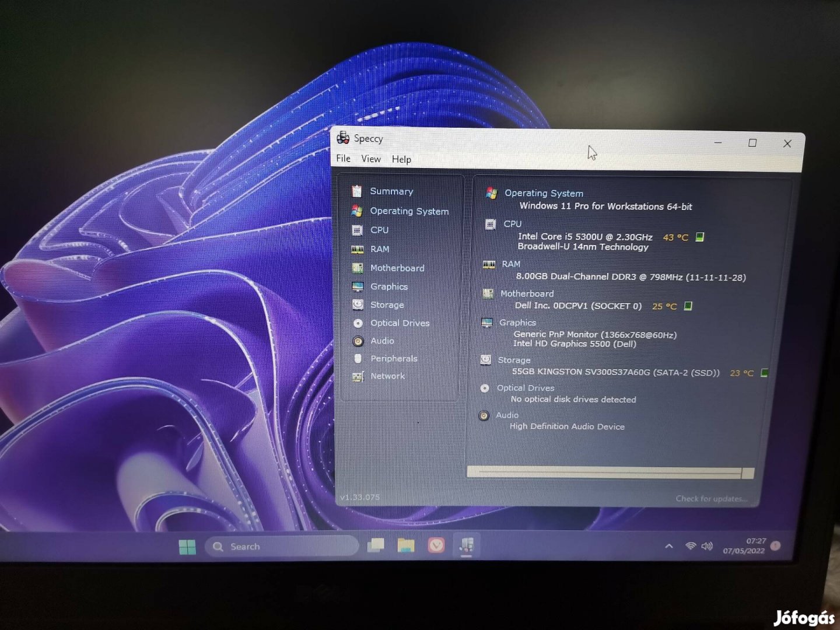Viewport: 840px width, 630px height.
Task: Open the Operating System heading link in summary
Action: click(544, 193)
